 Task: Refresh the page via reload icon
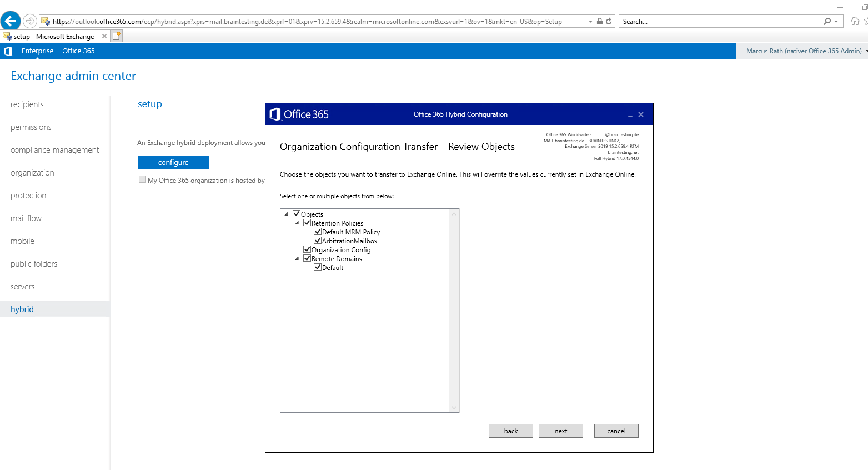point(609,21)
